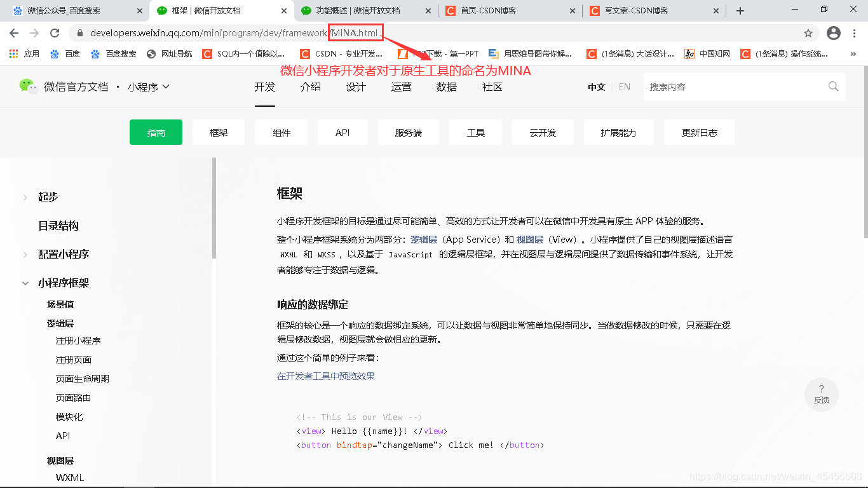Click the browser back arrow
868x488 pixels.
pyautogui.click(x=14, y=33)
